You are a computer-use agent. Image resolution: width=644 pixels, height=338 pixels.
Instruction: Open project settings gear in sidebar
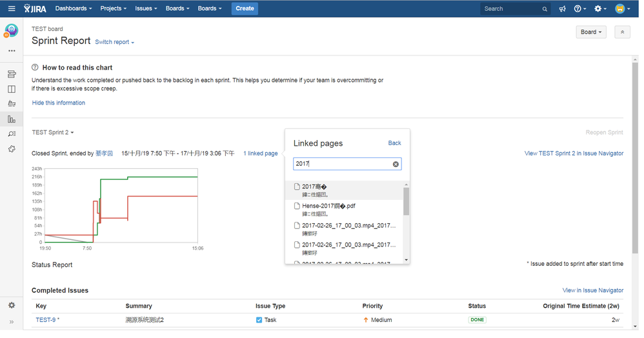pyautogui.click(x=12, y=305)
